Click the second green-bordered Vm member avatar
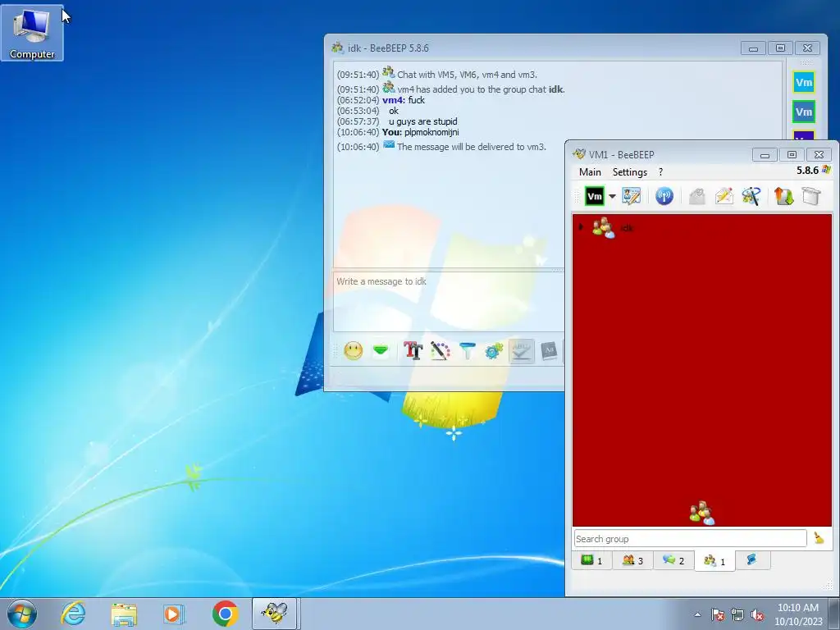 tap(804, 112)
